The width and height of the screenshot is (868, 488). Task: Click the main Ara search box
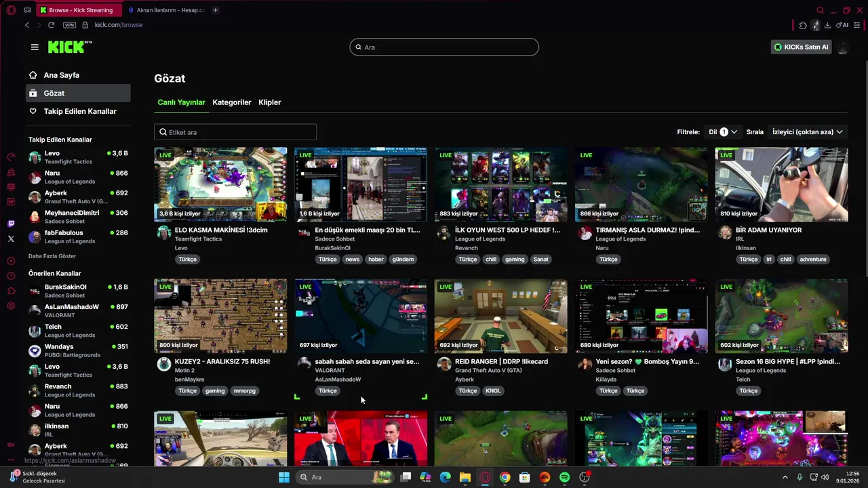click(444, 47)
